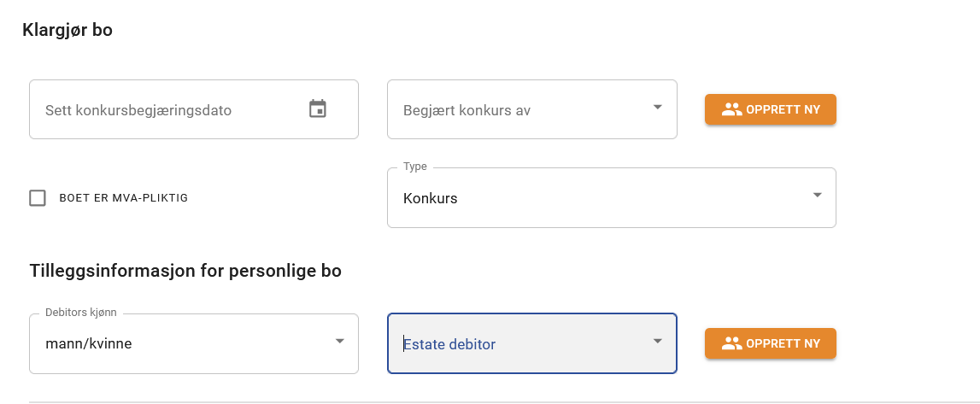Click the Estate debitor placeholder text
Image resolution: width=980 pixels, height=404 pixels.
[449, 344]
